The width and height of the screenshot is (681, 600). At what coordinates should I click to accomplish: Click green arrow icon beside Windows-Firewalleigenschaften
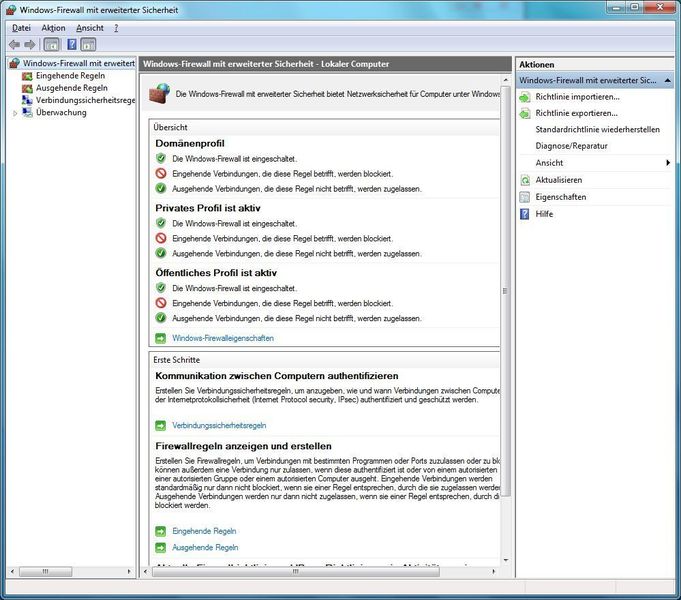(161, 338)
